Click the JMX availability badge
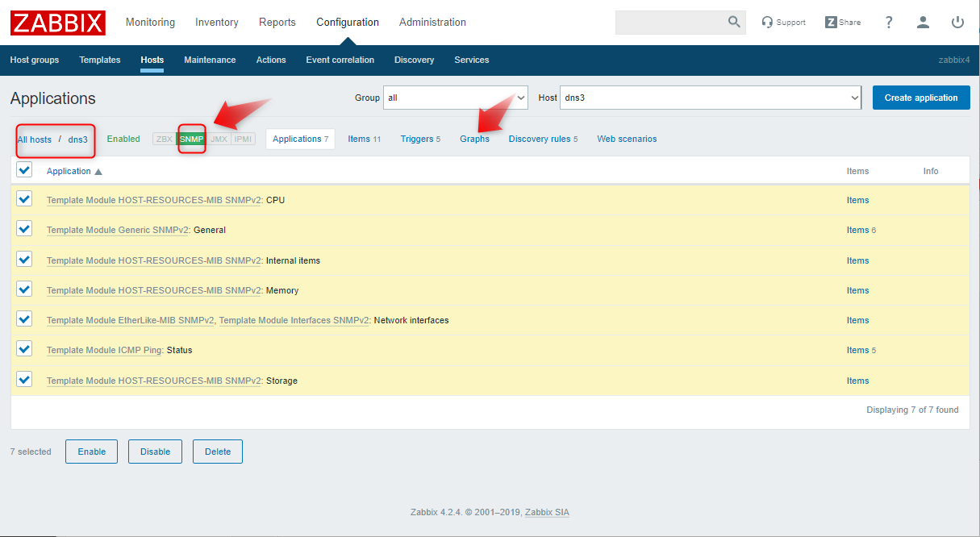980x537 pixels. pyautogui.click(x=219, y=139)
